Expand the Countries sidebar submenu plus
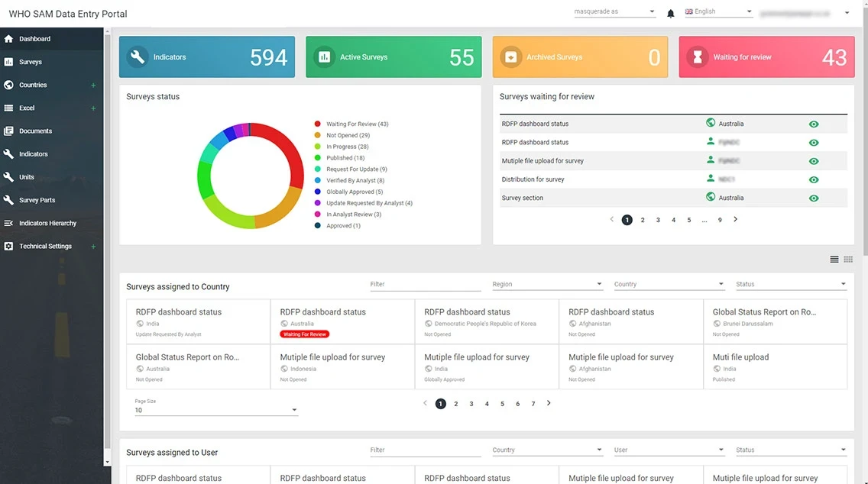This screenshot has height=484, width=868. tap(93, 86)
